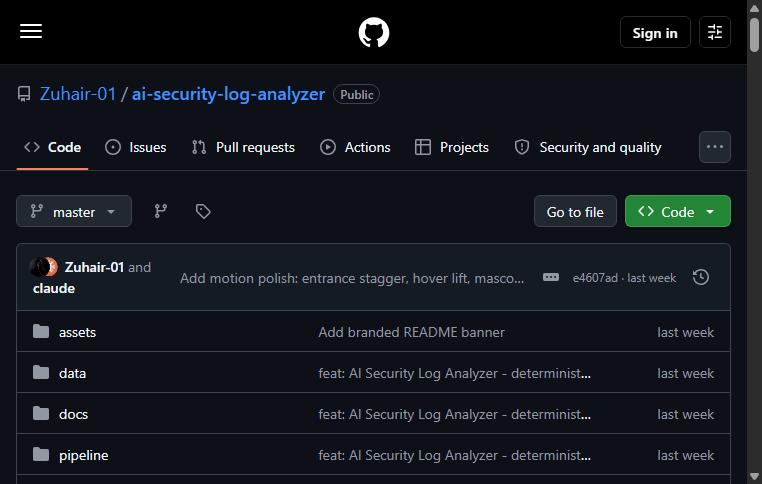Open the data folder
The height and width of the screenshot is (484, 762).
point(72,373)
